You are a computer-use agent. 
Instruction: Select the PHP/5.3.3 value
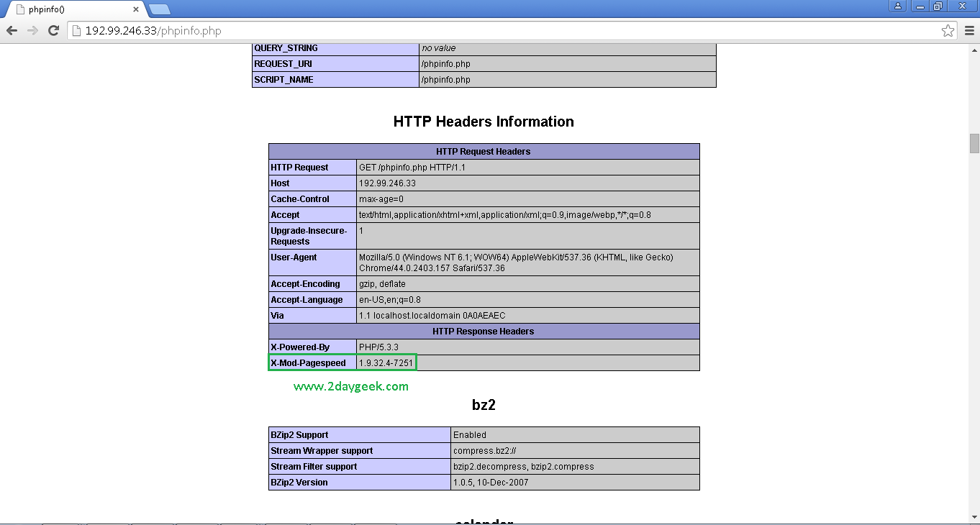pyautogui.click(x=379, y=347)
